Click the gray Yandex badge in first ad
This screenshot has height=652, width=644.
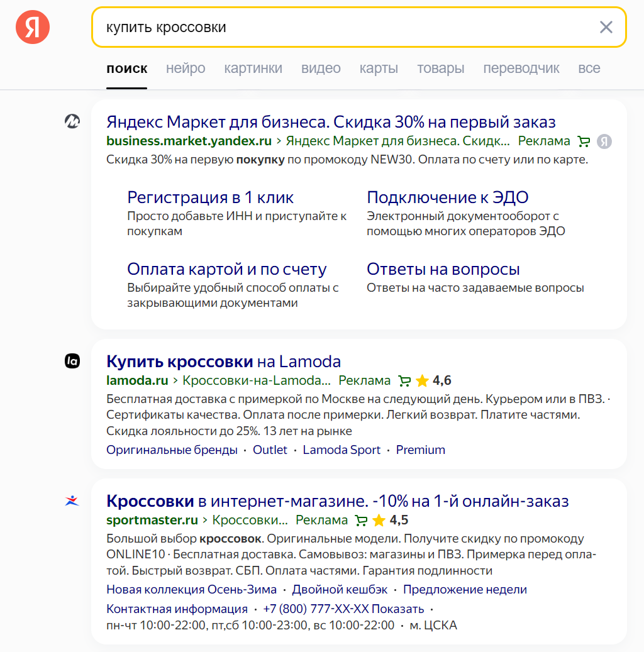coord(604,141)
